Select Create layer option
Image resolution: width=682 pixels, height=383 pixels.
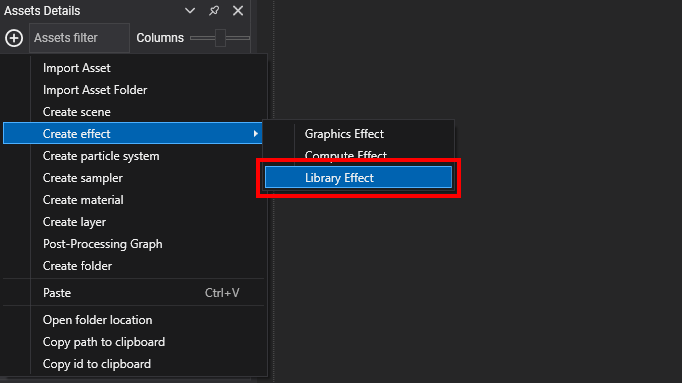(x=134, y=222)
